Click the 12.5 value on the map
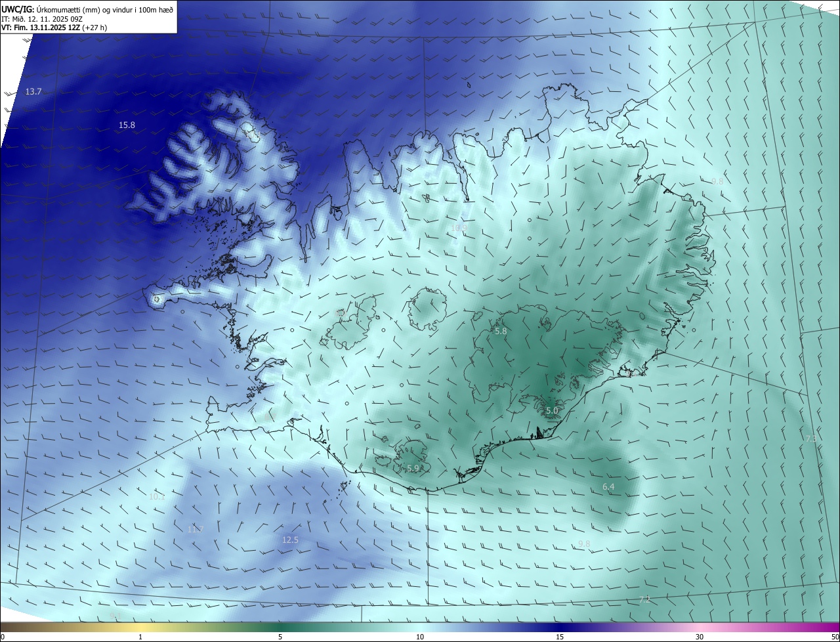Viewport: 840px width, 642px height. [290, 540]
